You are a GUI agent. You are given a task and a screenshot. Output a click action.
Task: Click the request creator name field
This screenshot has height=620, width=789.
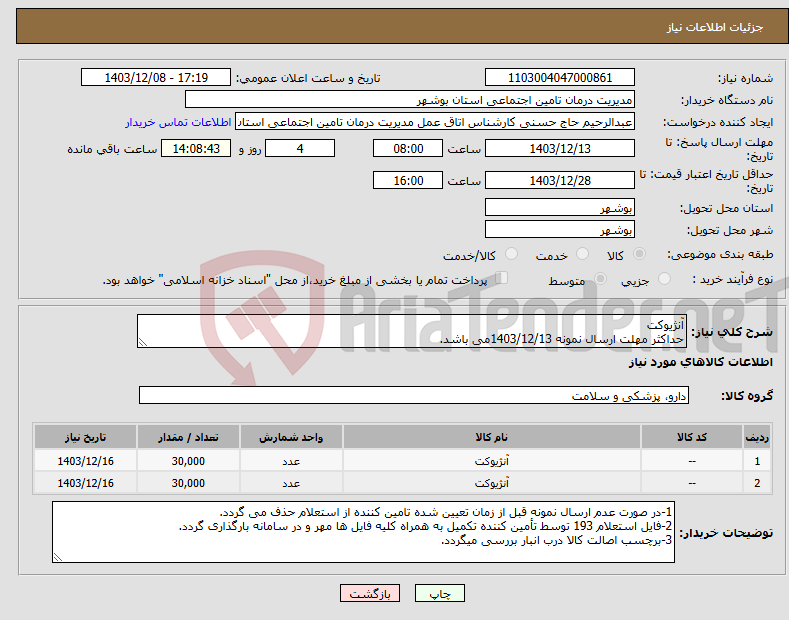(x=435, y=122)
